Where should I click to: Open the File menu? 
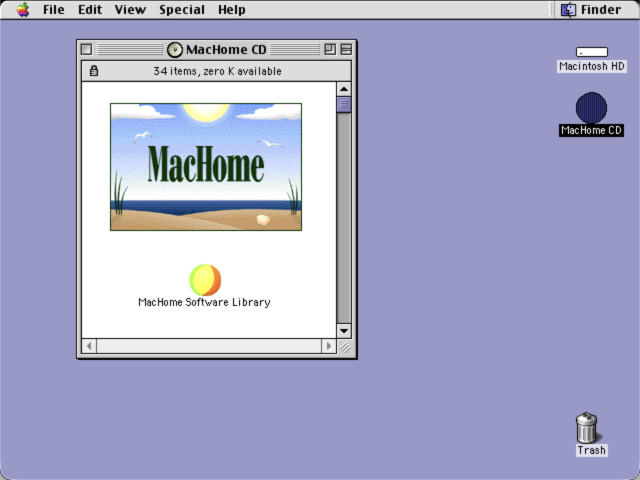[54, 9]
